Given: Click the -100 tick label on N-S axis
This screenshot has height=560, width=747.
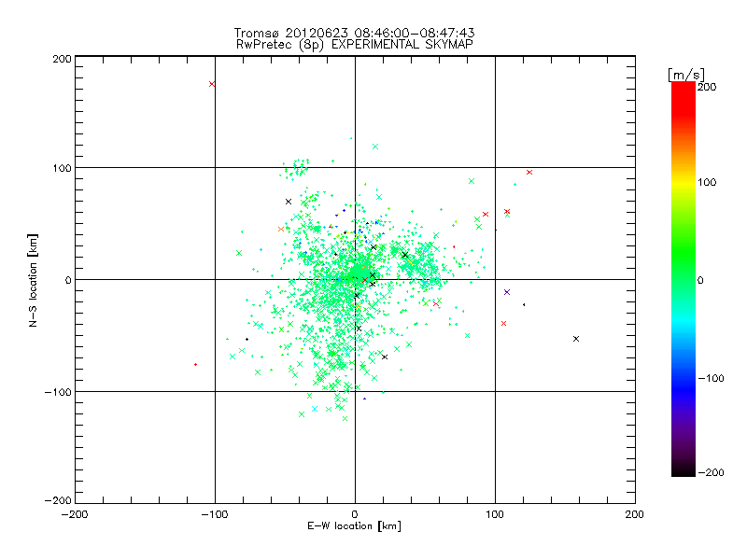Looking at the screenshot, I should point(58,392).
